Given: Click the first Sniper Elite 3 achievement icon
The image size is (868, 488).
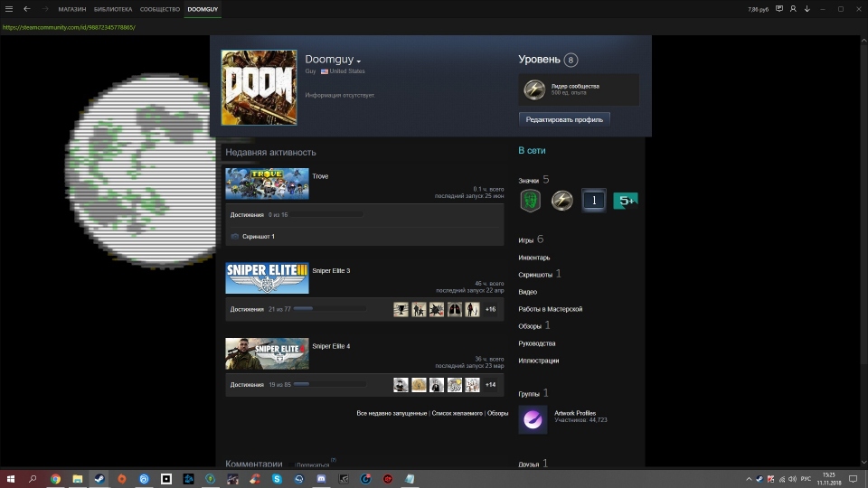Looking at the screenshot, I should click(x=401, y=309).
